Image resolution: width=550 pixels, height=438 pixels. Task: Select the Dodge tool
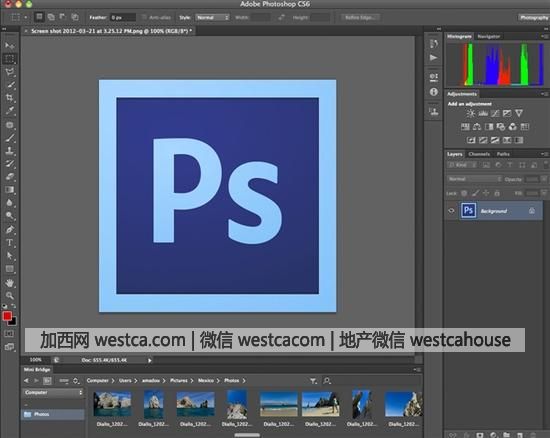coord(9,216)
